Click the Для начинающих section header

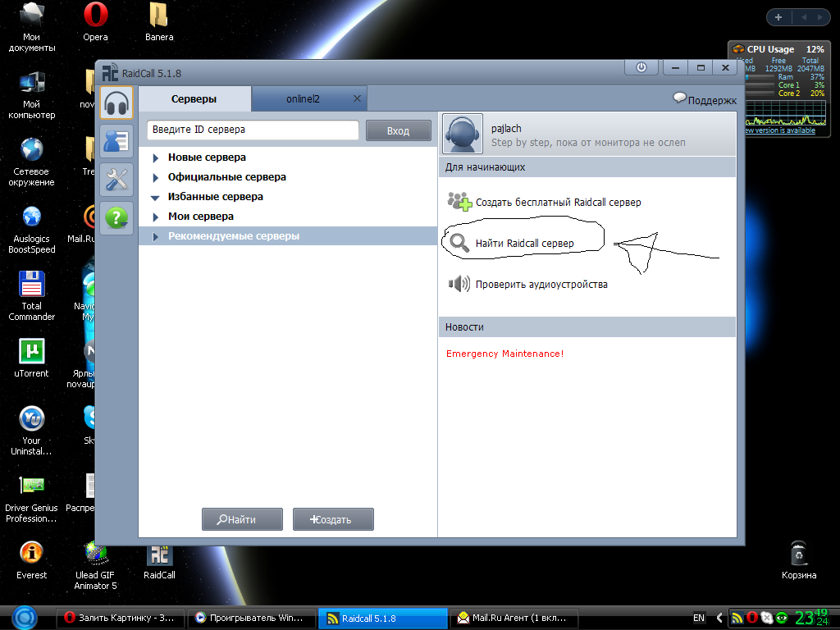pos(587,167)
